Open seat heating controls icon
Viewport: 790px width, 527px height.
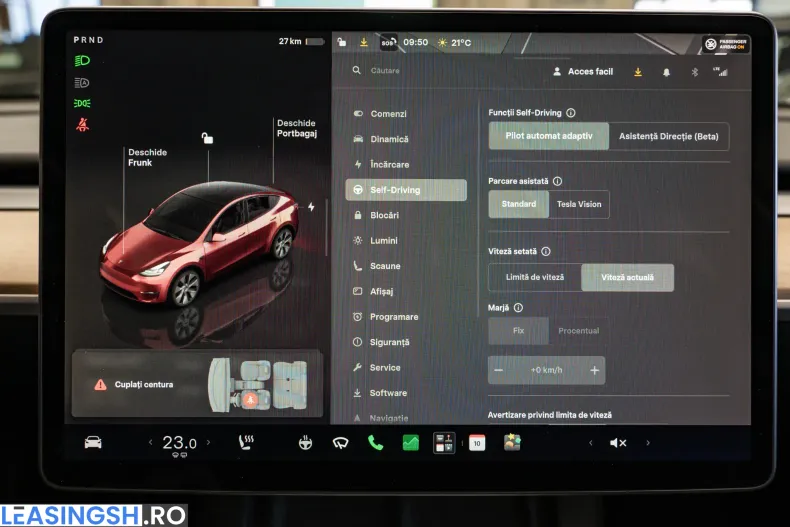tap(246, 442)
